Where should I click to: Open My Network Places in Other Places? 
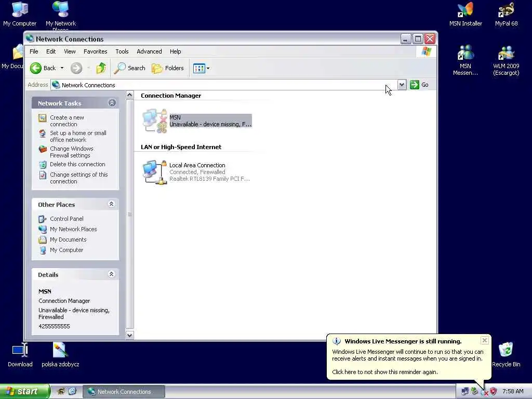click(73, 229)
